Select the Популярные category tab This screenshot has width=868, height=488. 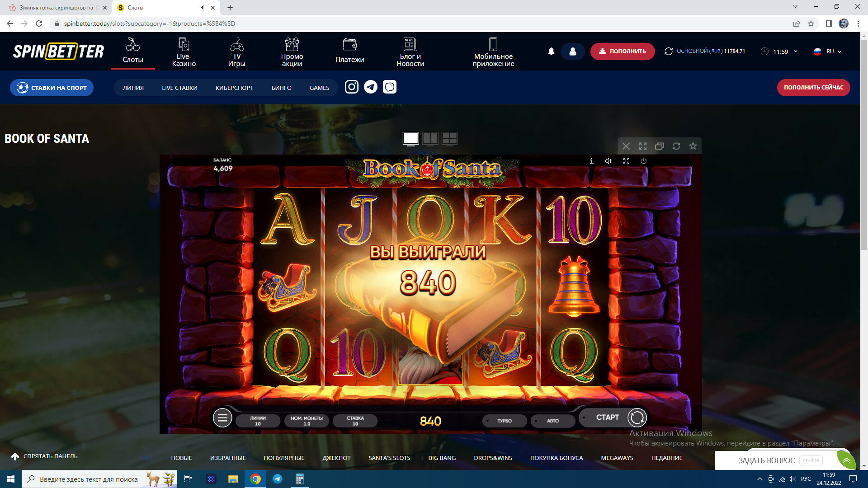coord(284,458)
